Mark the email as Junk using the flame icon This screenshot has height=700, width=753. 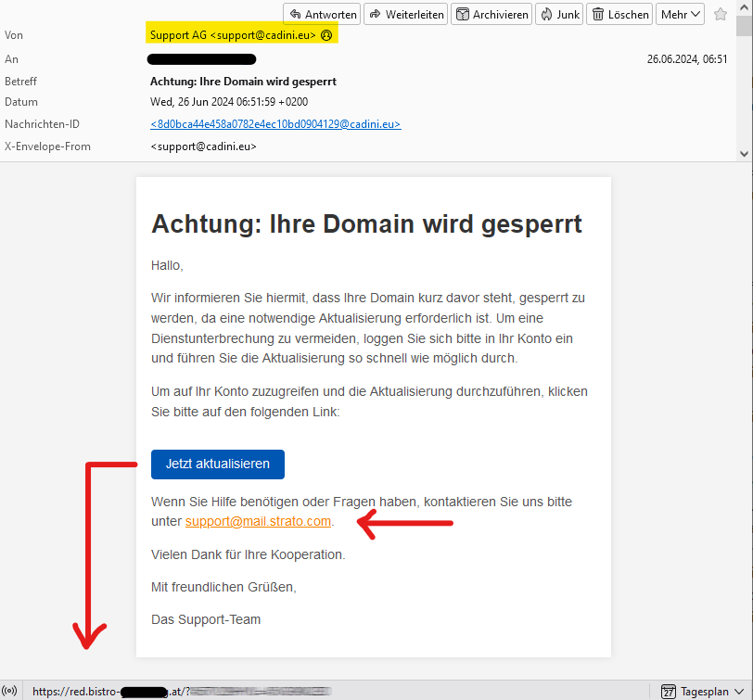click(x=546, y=13)
